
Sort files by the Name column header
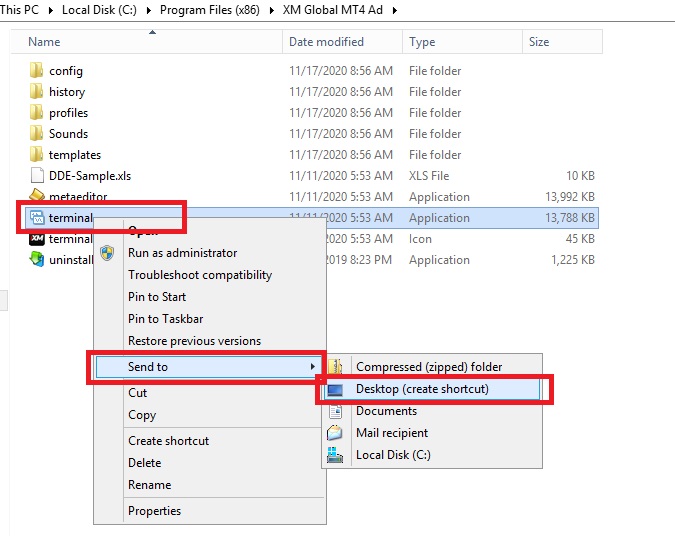(x=44, y=42)
